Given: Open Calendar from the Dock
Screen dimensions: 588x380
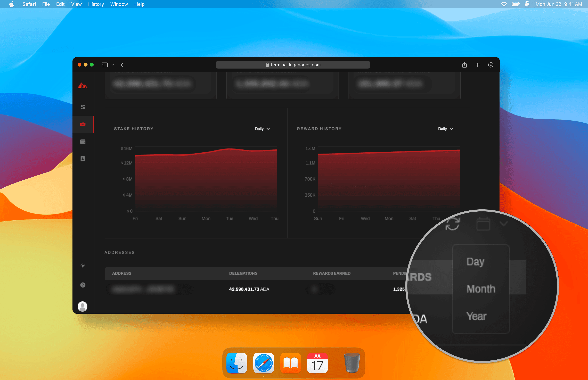Looking at the screenshot, I should point(317,363).
